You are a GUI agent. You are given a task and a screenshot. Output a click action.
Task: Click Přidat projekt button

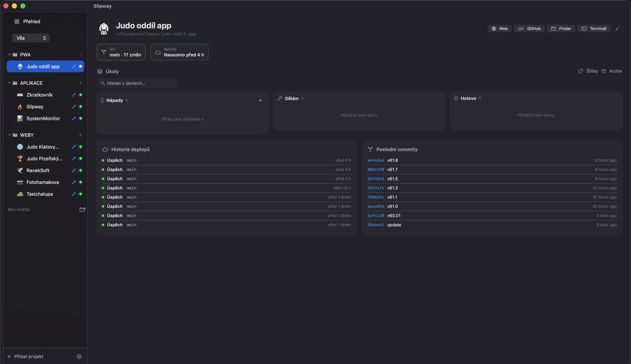25,356
